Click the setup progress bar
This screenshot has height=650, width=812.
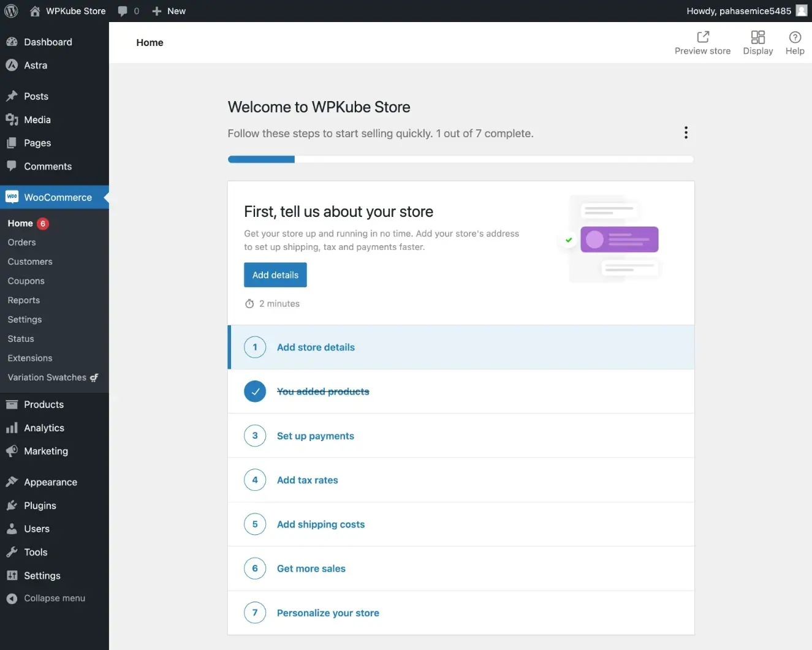(461, 159)
